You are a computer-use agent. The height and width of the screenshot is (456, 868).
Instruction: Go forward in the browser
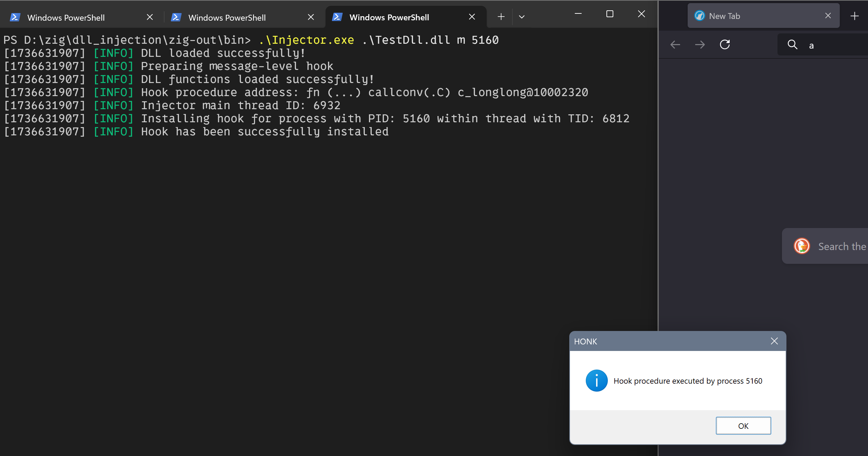point(700,45)
